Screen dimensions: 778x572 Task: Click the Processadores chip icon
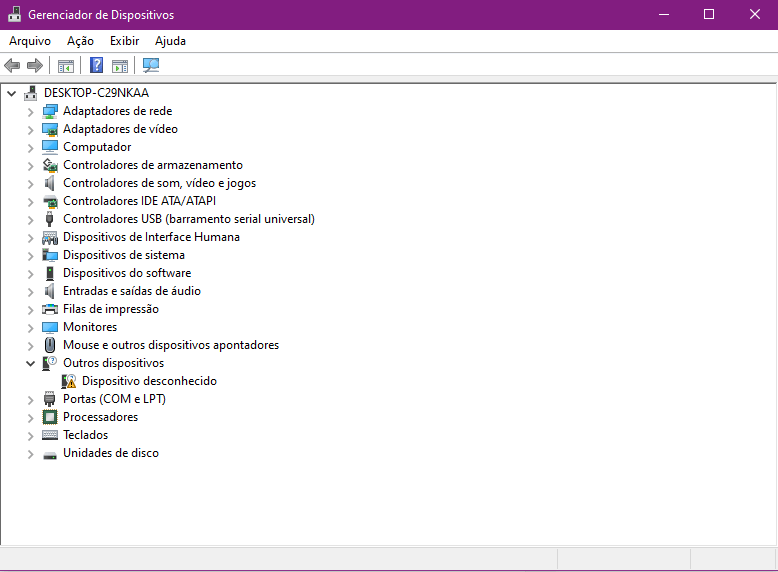(50, 417)
